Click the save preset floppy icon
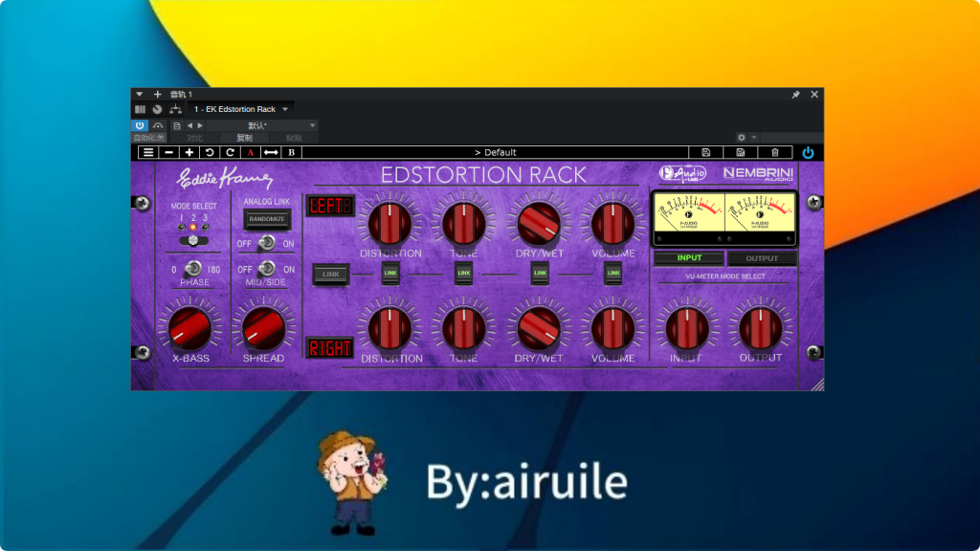980x551 pixels. (x=705, y=152)
